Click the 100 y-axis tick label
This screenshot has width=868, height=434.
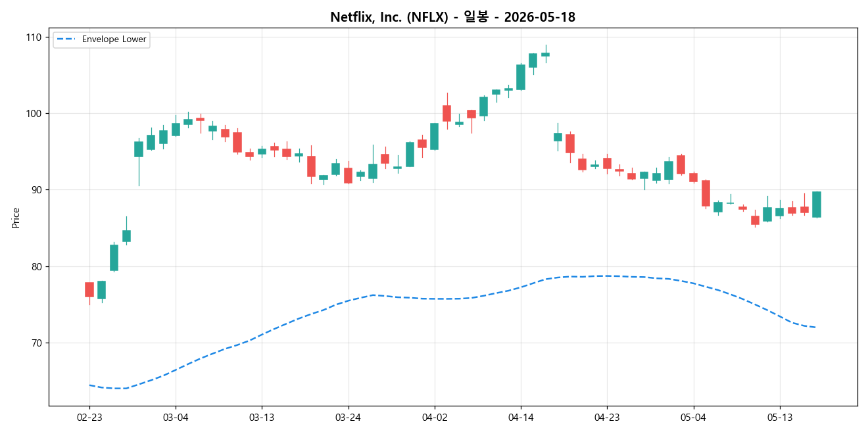[34, 113]
